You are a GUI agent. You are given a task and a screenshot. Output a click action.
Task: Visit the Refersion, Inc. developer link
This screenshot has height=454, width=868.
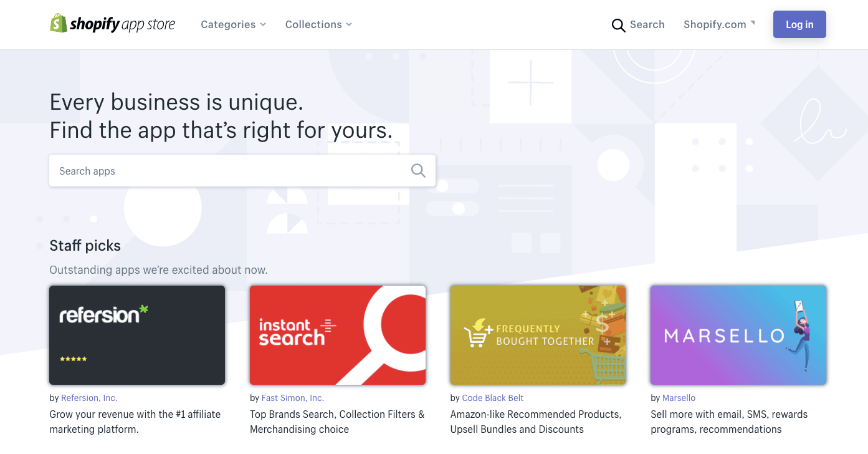(89, 398)
